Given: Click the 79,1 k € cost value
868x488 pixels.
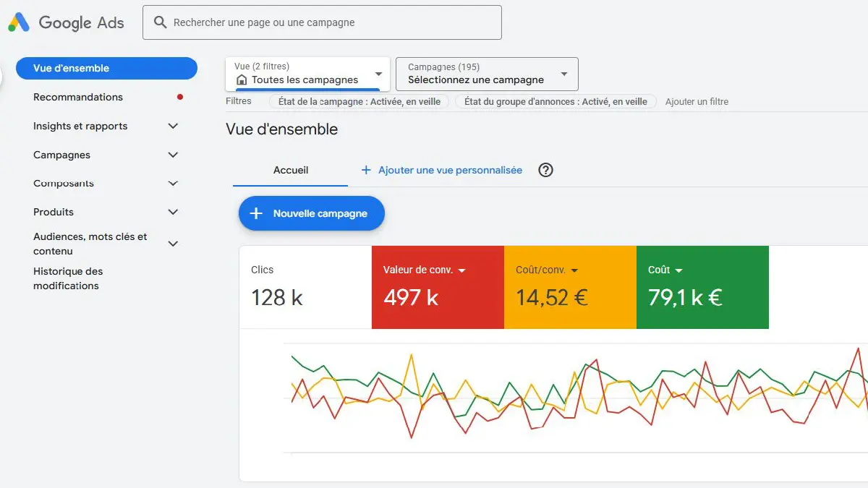Looking at the screenshot, I should pos(685,297).
